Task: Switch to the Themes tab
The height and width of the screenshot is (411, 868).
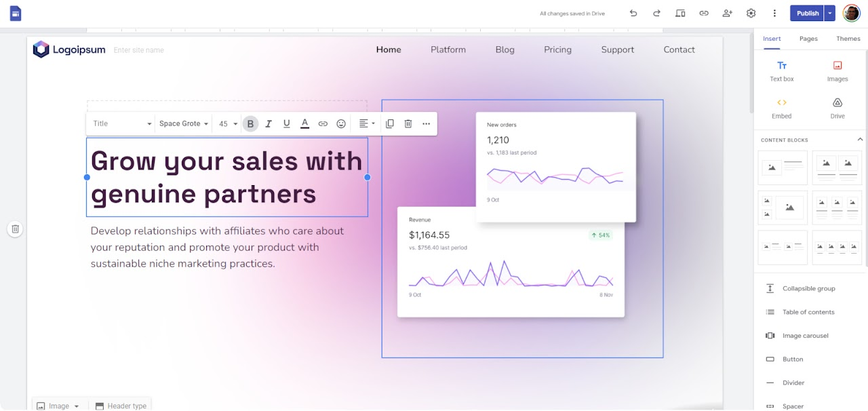Action: [x=848, y=39]
